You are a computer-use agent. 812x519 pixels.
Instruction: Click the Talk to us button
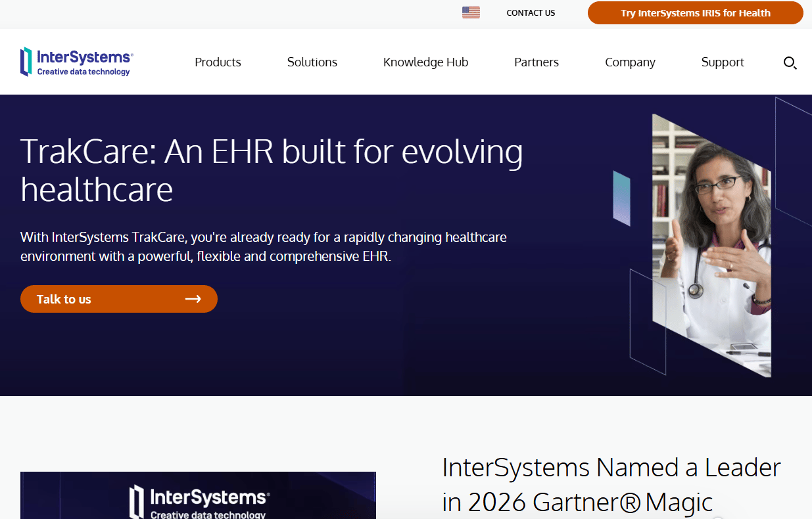119,299
